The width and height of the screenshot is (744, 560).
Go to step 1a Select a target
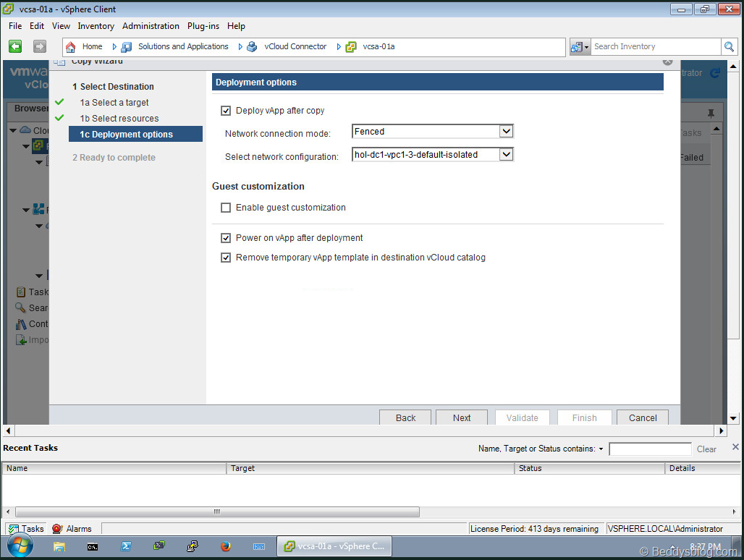coord(114,103)
